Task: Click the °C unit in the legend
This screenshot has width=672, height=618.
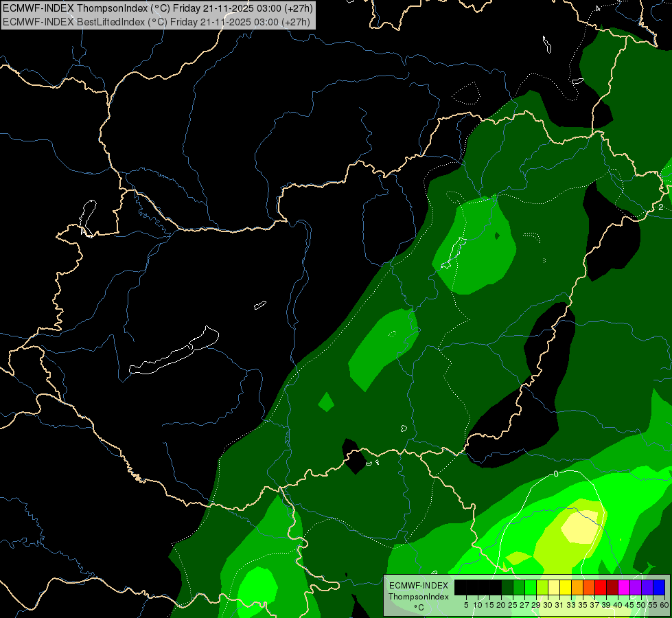Action: click(419, 608)
